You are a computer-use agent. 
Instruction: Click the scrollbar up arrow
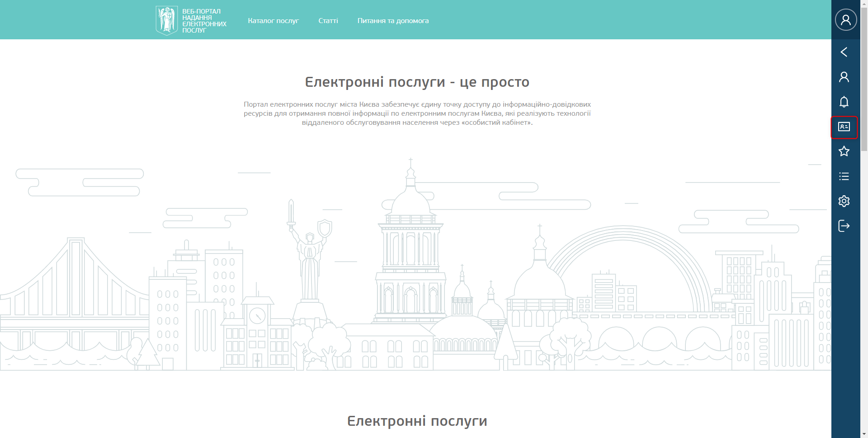864,3
